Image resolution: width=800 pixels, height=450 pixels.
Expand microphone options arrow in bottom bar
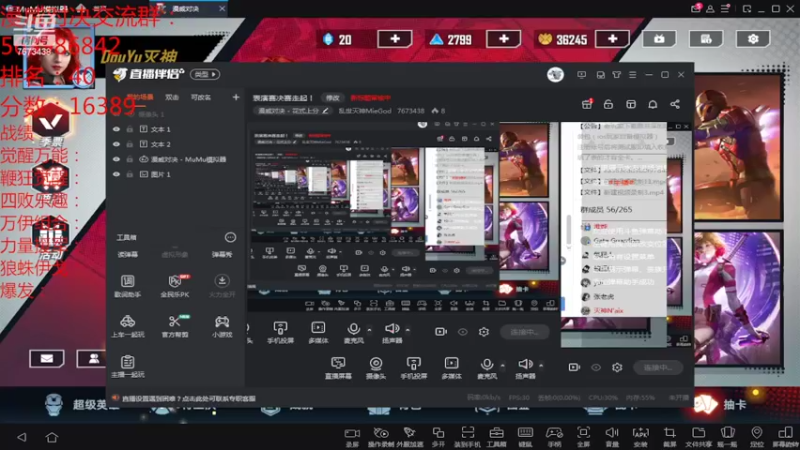click(503, 365)
